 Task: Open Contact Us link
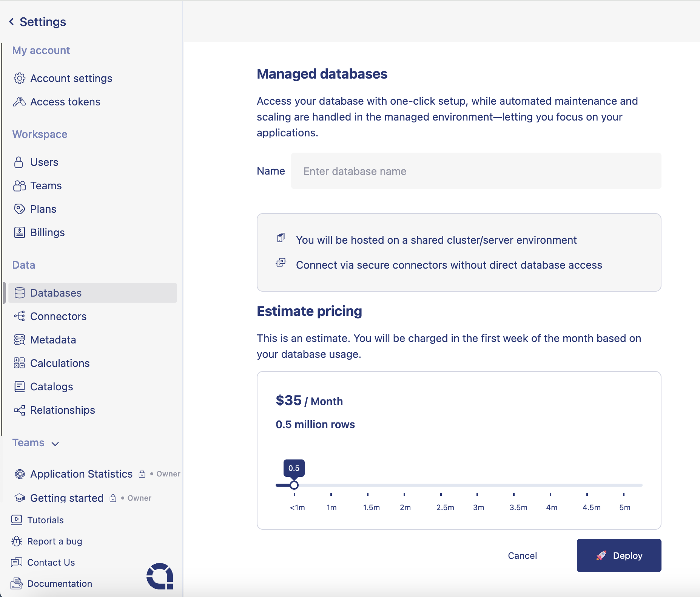pos(51,562)
